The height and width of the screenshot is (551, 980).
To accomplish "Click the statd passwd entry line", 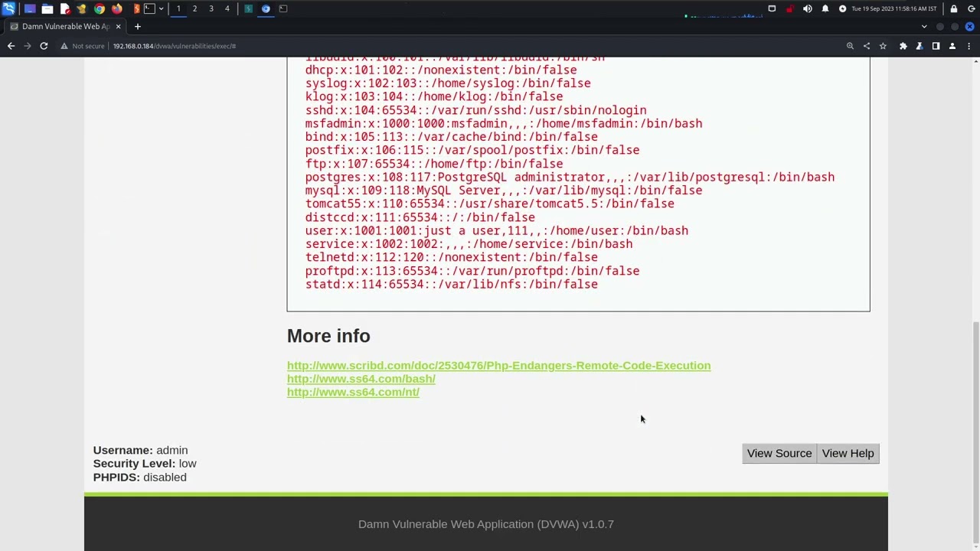I will (x=452, y=284).
